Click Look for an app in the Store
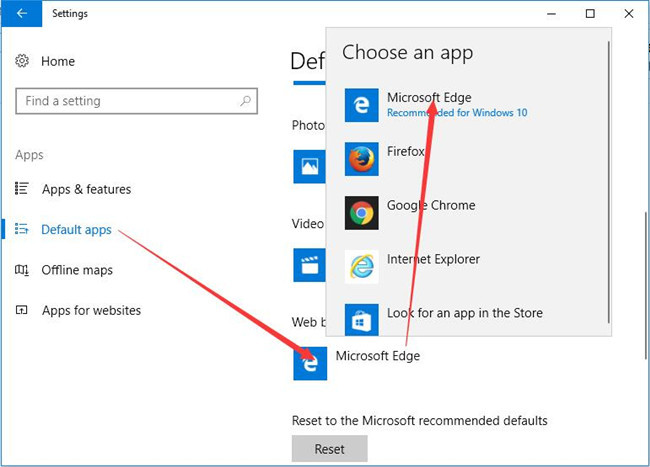Screen dimensions: 650x467 465,313
